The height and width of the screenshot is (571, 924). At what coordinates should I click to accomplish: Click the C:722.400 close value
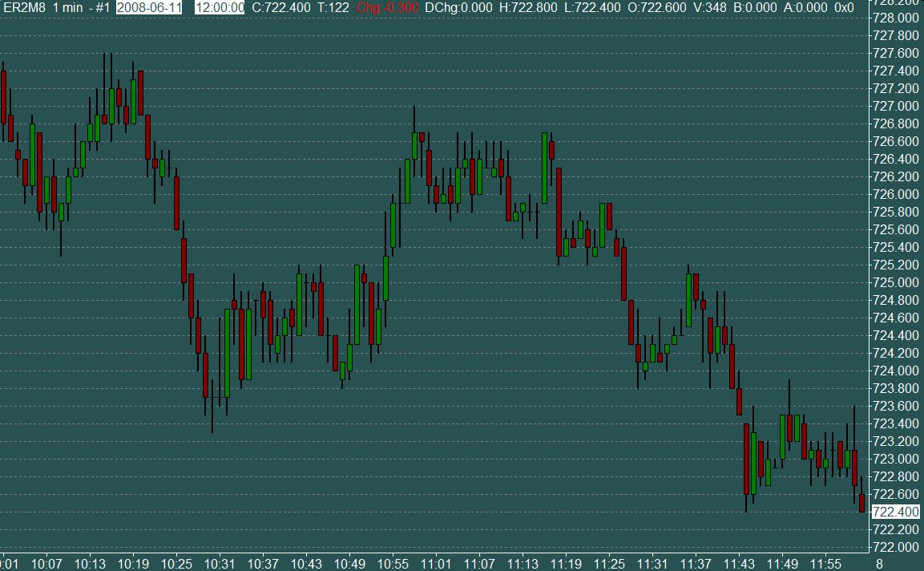(x=281, y=8)
